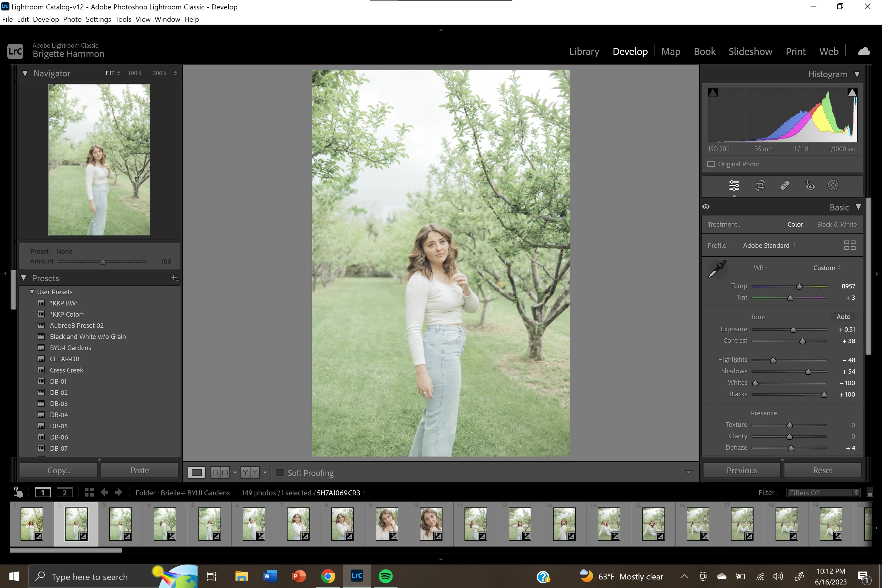
Task: Enable the Soft Proofing checkbox
Action: [280, 472]
